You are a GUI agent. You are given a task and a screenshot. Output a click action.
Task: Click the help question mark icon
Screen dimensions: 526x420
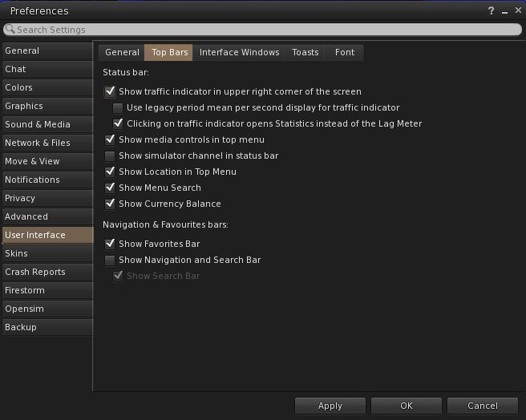click(491, 11)
